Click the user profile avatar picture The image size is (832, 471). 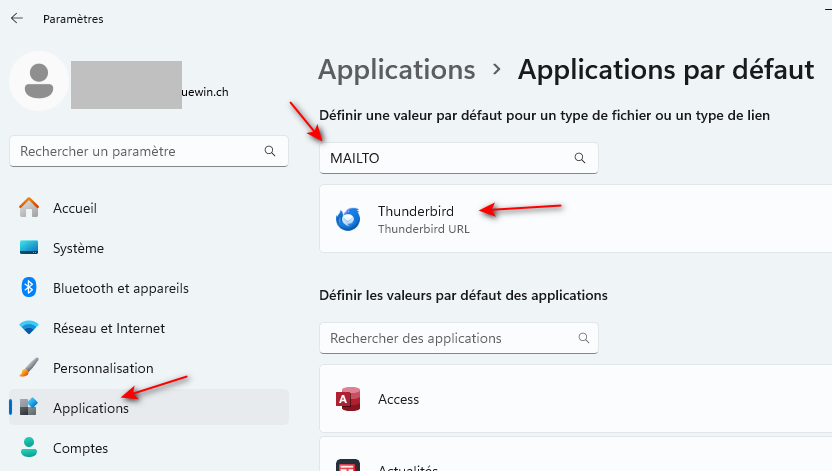(39, 82)
